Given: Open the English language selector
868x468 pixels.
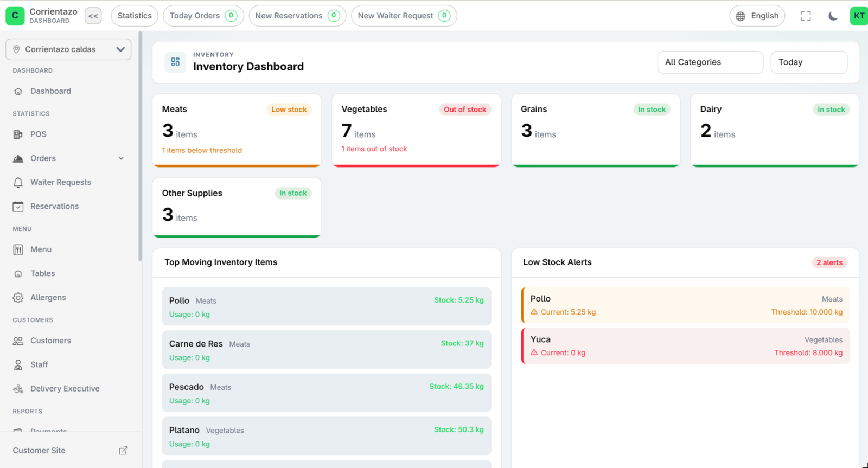Looking at the screenshot, I should (757, 16).
